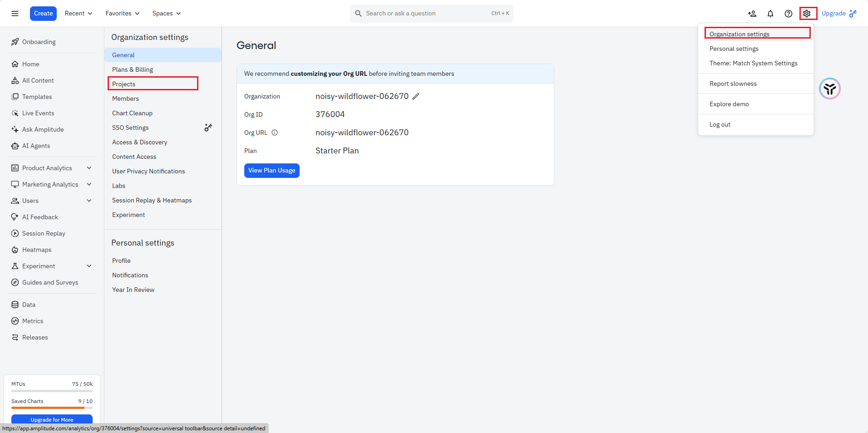Expand the Users section chevron
This screenshot has height=433, width=868.
[89, 201]
